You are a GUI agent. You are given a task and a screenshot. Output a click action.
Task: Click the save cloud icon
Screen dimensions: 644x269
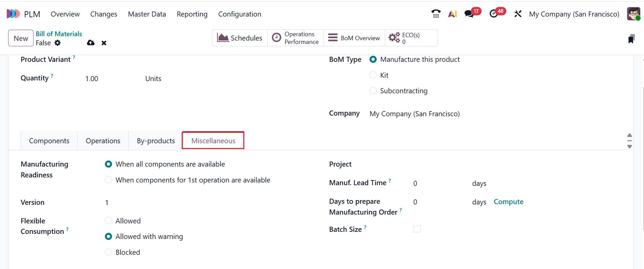click(x=90, y=43)
